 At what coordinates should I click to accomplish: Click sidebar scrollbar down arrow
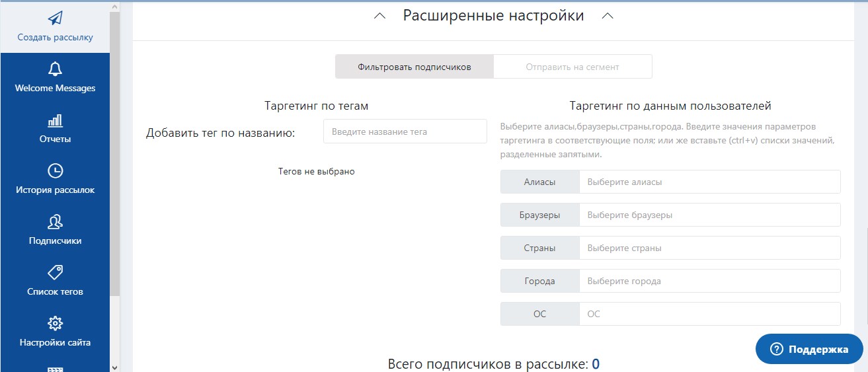tap(114, 367)
